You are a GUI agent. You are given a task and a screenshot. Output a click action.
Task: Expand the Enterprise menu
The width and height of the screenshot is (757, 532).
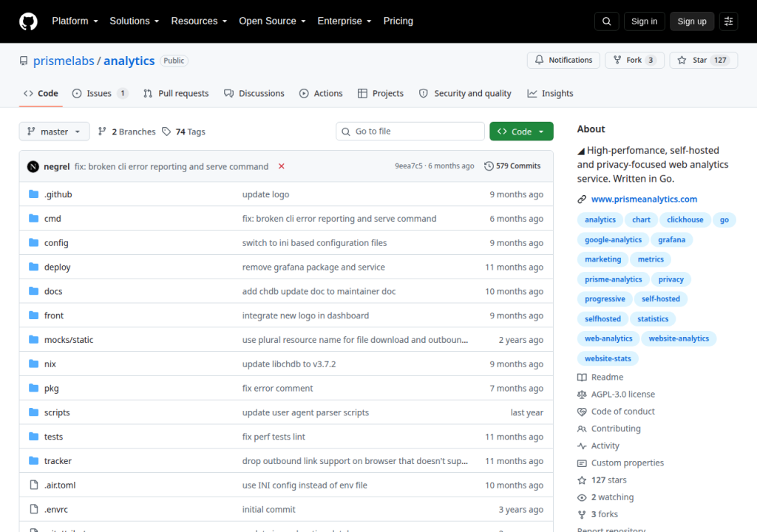344,21
